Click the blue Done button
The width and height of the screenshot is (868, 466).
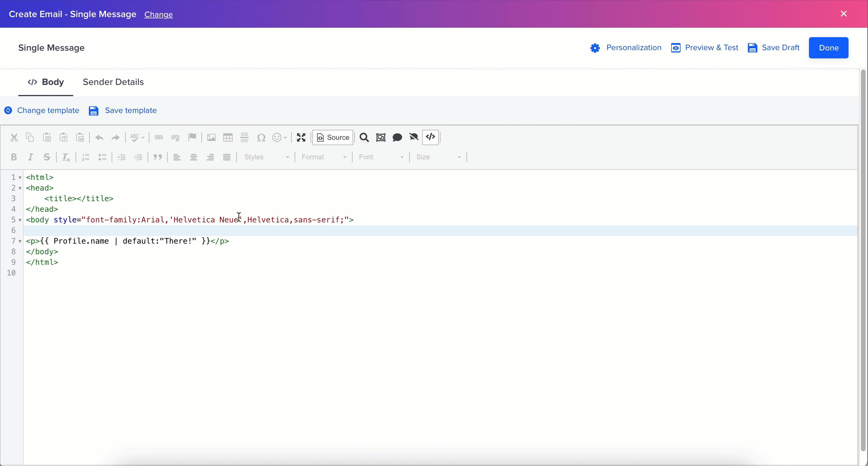[x=828, y=48]
